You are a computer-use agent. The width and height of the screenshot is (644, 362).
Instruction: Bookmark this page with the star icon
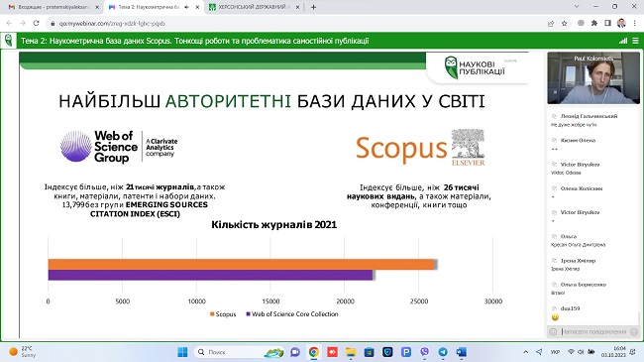(565, 24)
